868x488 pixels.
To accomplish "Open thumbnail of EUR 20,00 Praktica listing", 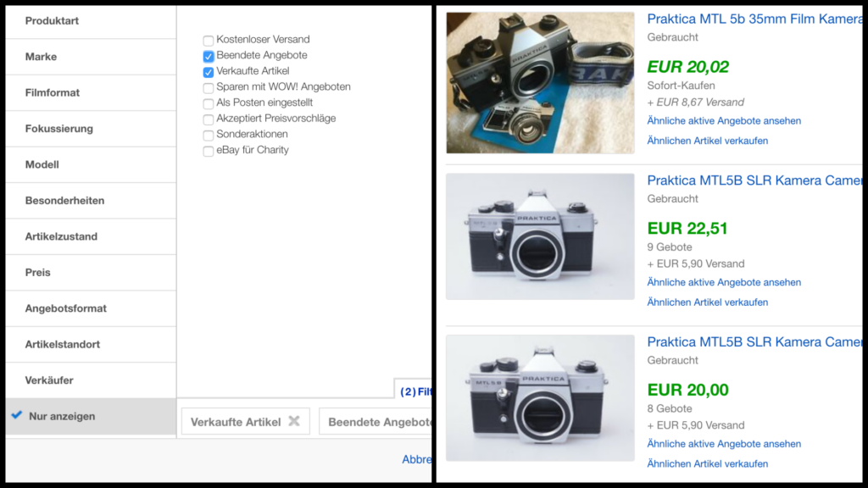I will (540, 398).
